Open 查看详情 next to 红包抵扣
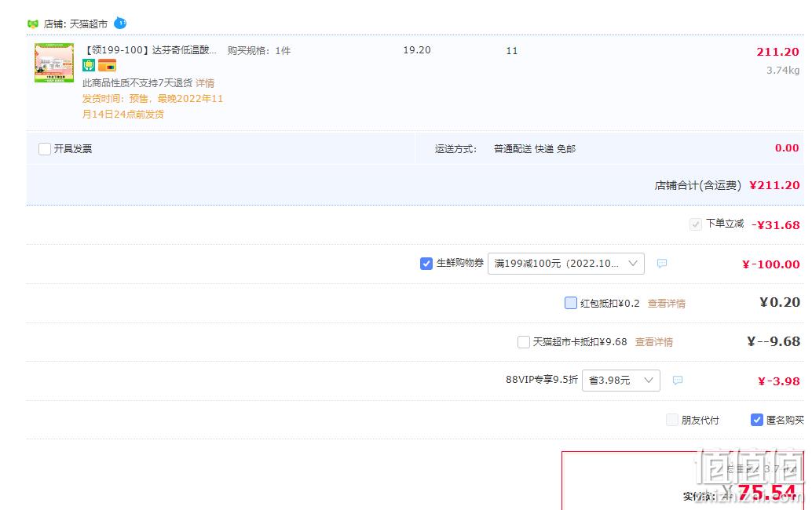 [x=667, y=304]
